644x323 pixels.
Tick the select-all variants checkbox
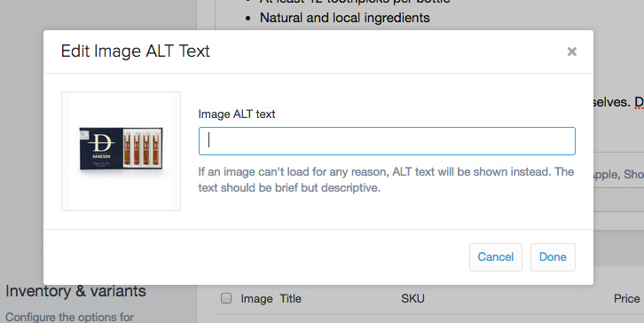click(226, 298)
